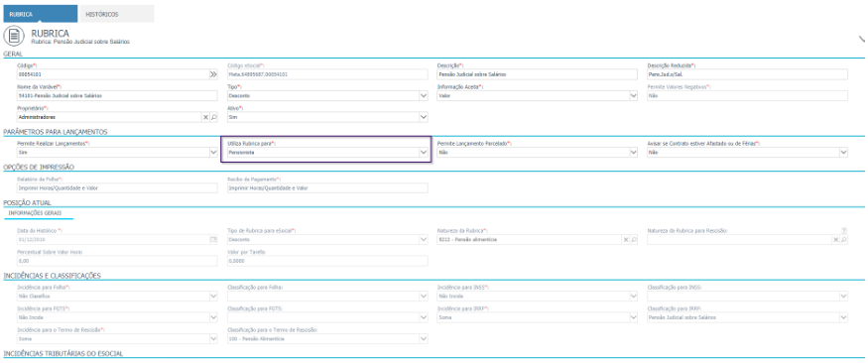The image size is (868, 363).
Task: Click 'Incidências Tributárias do eSocial' heading
Action: tap(63, 353)
